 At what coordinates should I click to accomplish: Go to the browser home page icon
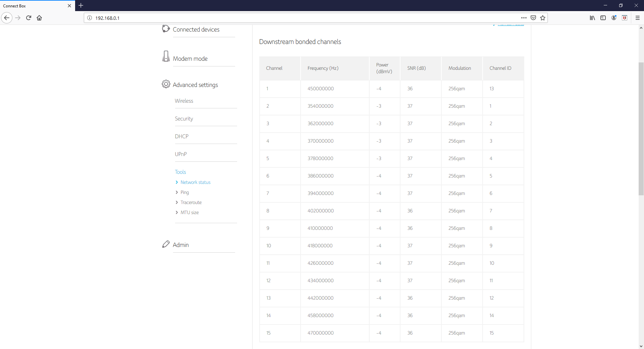(x=39, y=18)
